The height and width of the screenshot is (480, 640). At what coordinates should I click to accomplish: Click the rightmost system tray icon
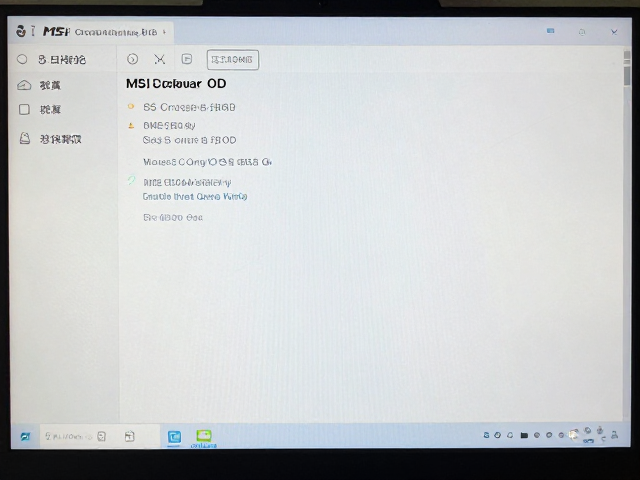[x=614, y=435]
